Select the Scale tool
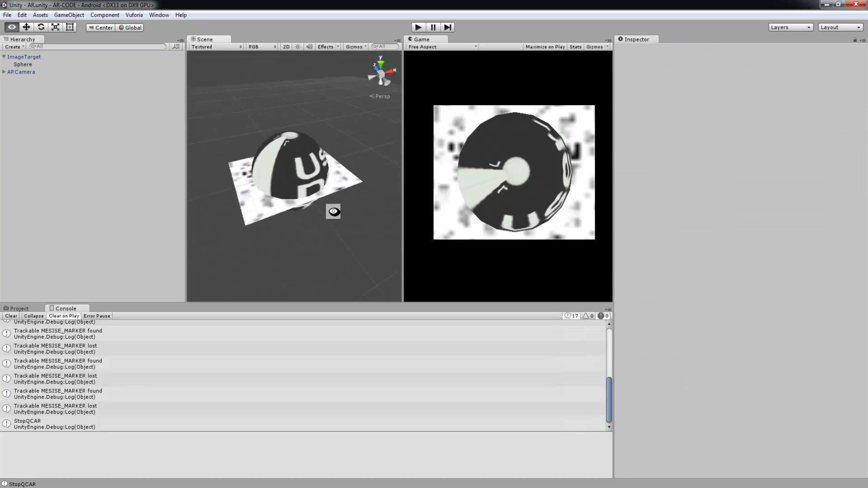Viewport: 868px width, 488px height. [x=55, y=27]
